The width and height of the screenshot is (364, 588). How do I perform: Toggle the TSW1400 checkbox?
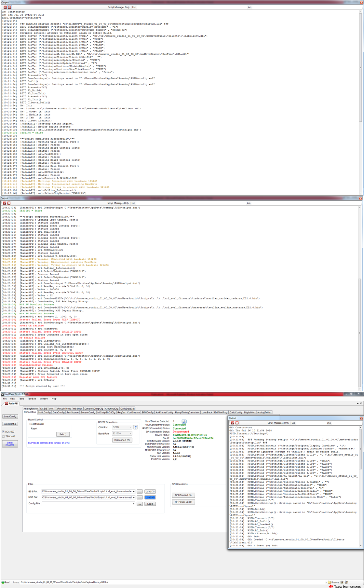coord(3,436)
